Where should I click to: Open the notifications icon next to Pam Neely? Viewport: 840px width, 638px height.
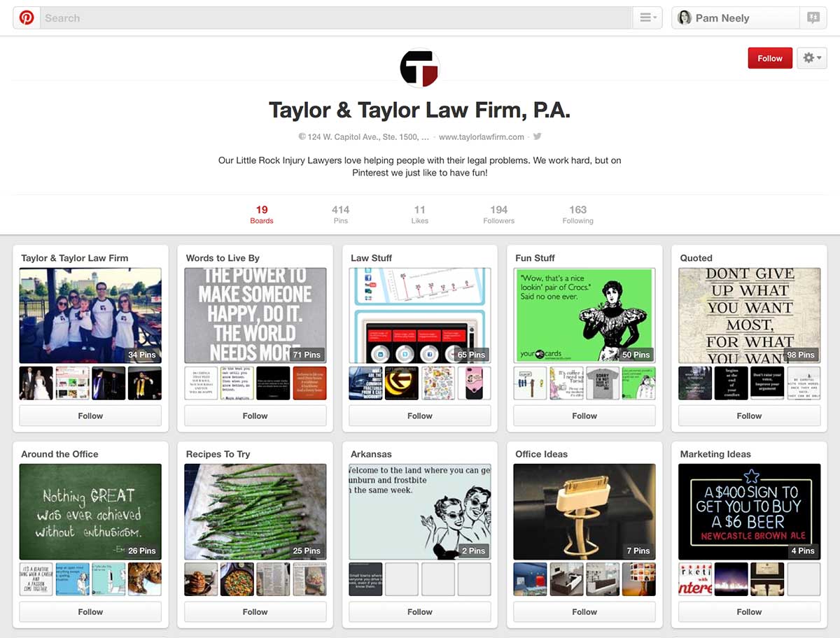813,18
